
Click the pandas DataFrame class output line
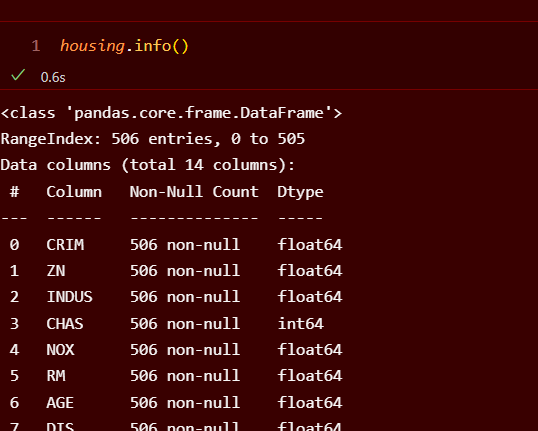pyautogui.click(x=171, y=113)
